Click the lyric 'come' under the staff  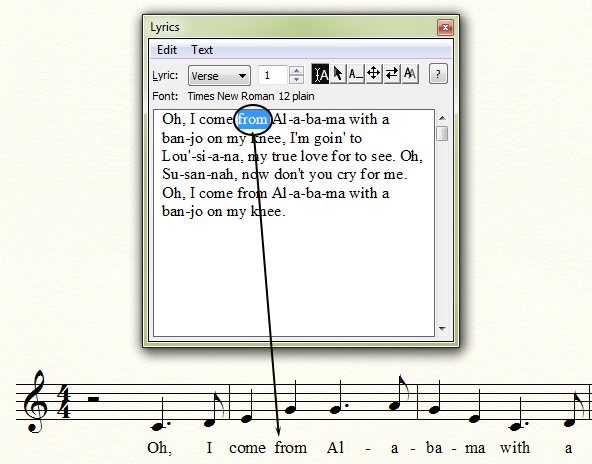[x=248, y=448]
